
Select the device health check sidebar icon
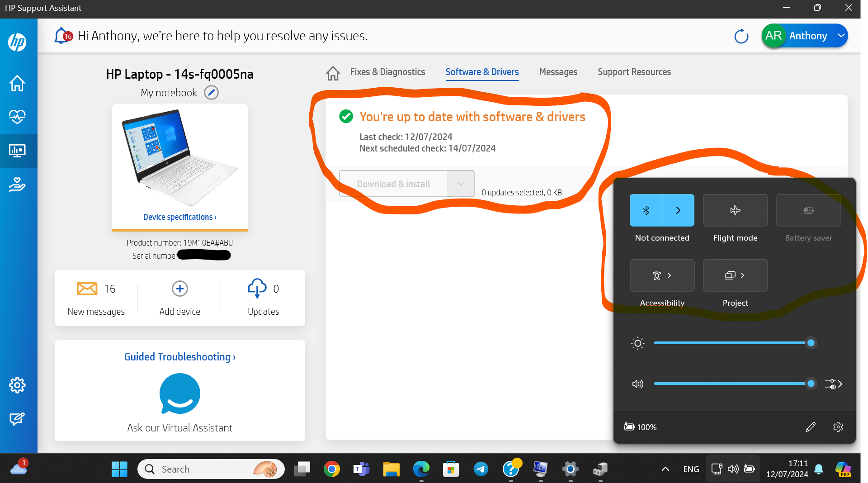pos(17,117)
